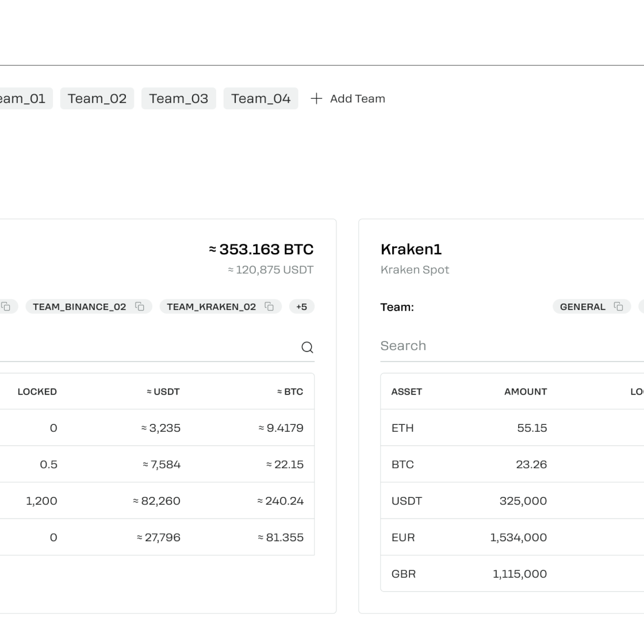Expand the +5 hidden team tags
The image size is (644, 644).
point(301,306)
